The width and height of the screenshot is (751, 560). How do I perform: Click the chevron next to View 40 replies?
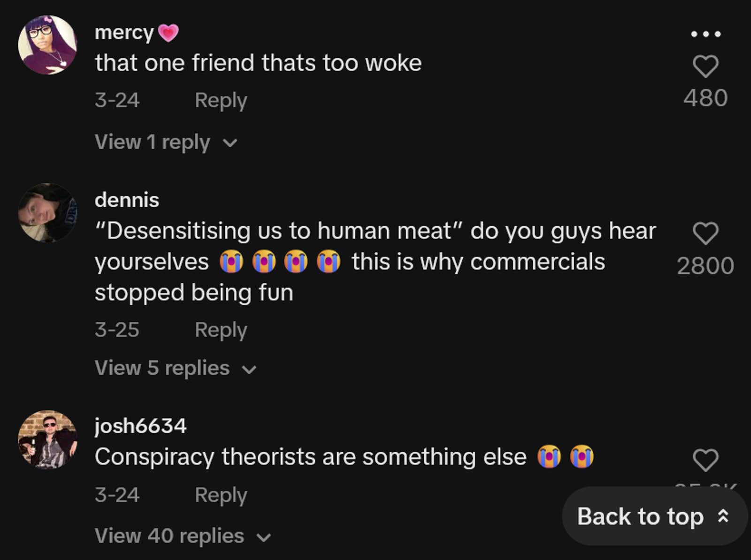coord(264,537)
